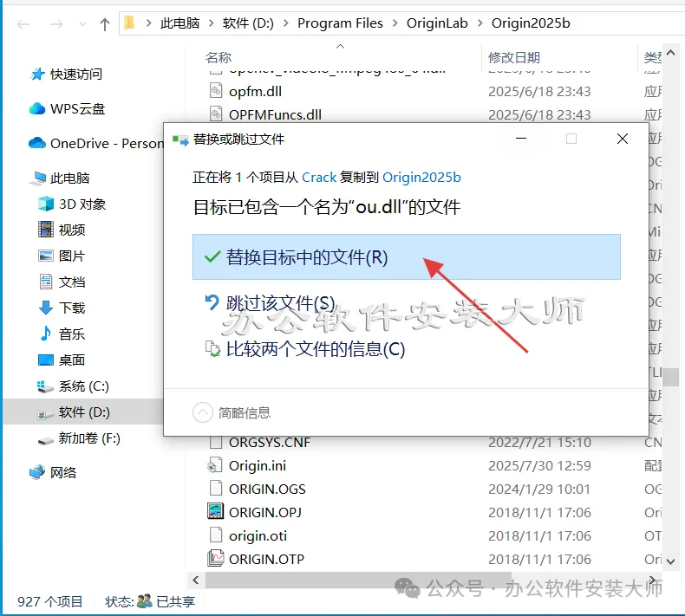Screen dimensions: 685x616
Task: Open 系统 (C:) drive
Action: [x=84, y=386]
